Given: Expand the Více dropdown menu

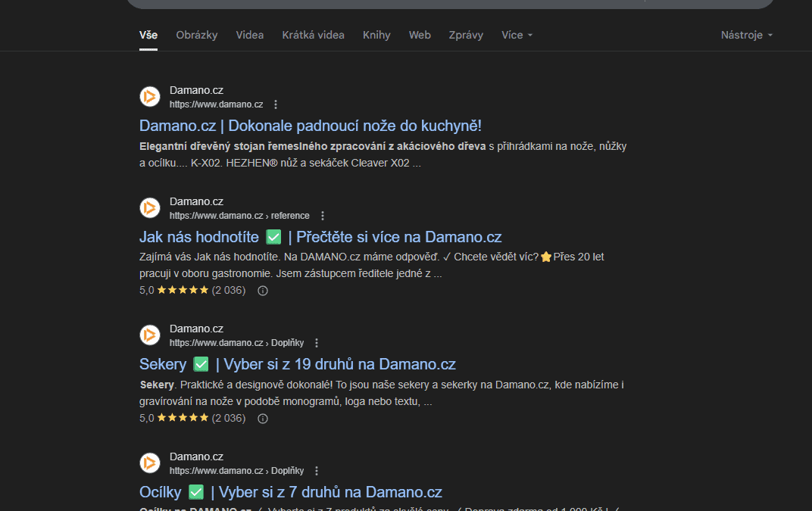Looking at the screenshot, I should 517,35.
